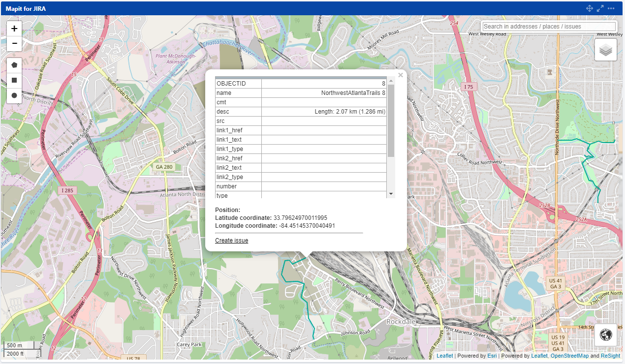
Task: Click the Esri attribution link
Action: (x=492, y=356)
